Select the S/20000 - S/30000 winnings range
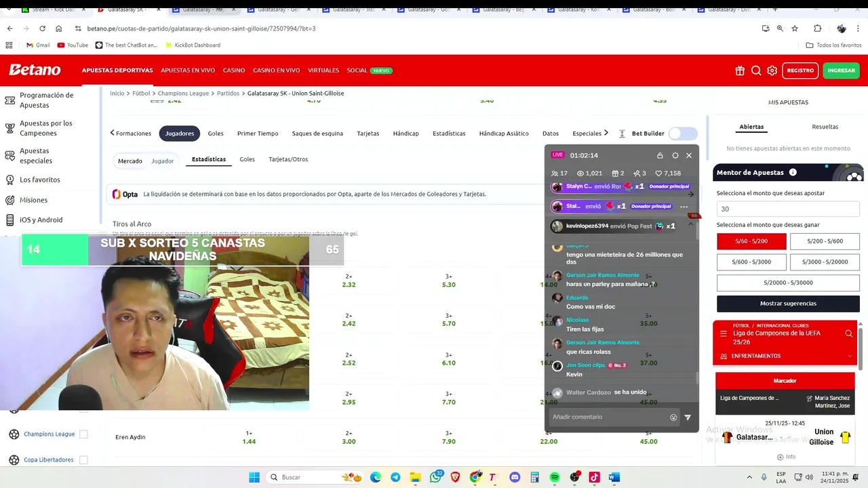868x488 pixels. pos(788,283)
